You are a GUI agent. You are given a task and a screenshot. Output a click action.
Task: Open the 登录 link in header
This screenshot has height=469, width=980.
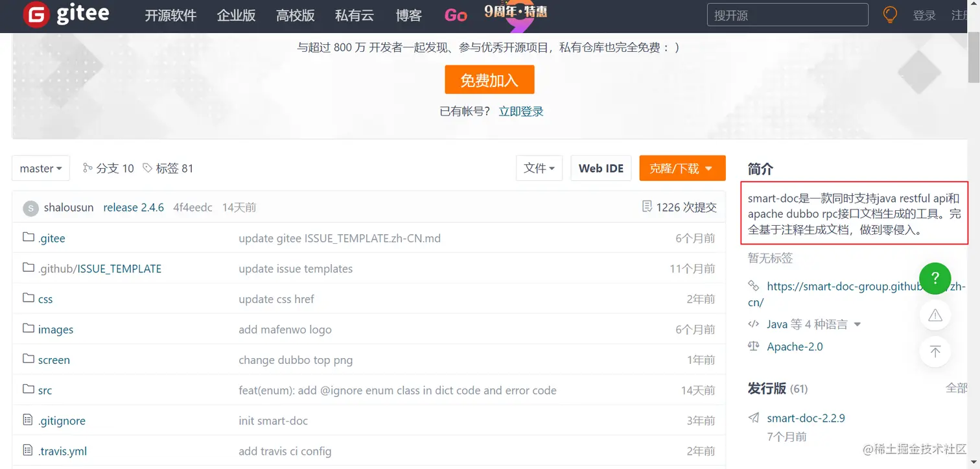click(924, 16)
